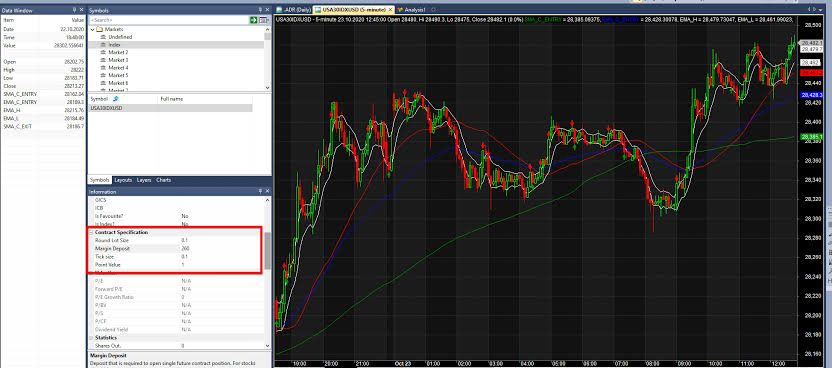832x368 pixels.
Task: Open the Charts tab
Action: pyautogui.click(x=163, y=180)
